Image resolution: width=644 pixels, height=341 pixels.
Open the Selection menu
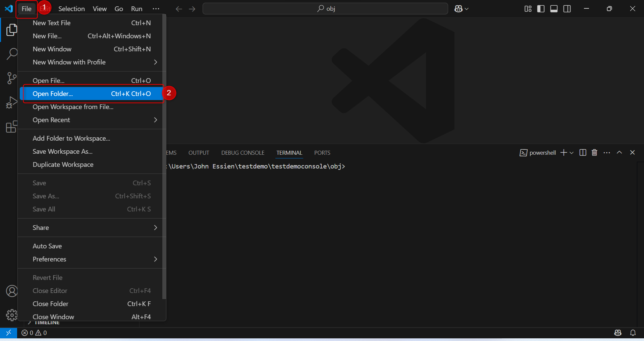pos(71,9)
